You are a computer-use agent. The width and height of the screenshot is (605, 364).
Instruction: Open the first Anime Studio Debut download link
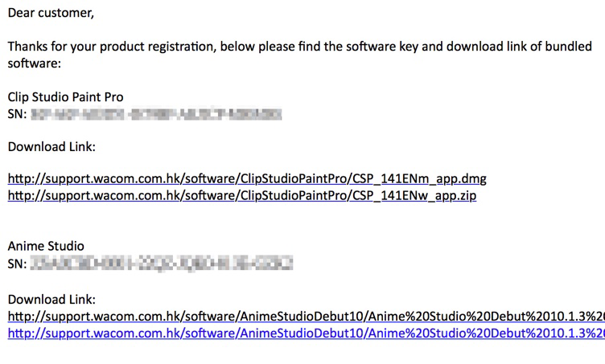307,317
